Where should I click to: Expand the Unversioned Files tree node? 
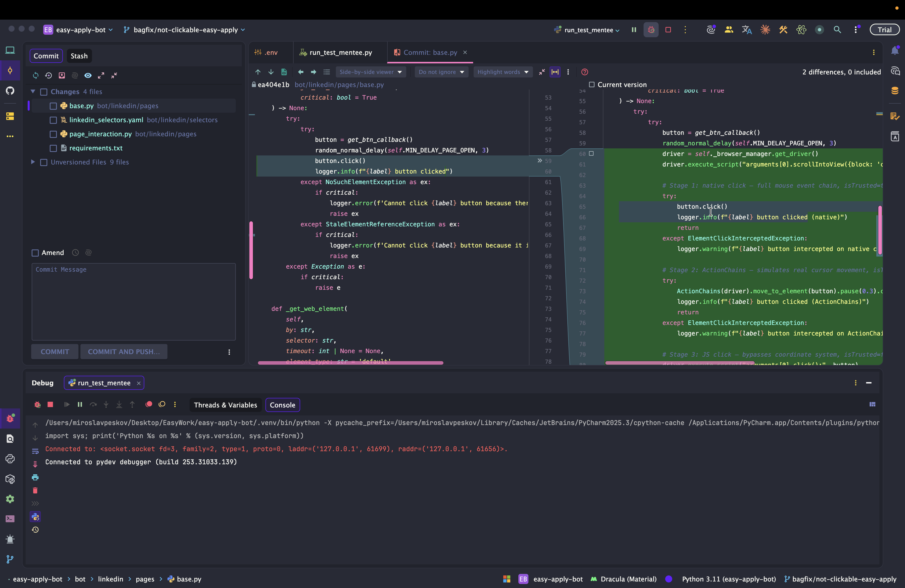tap(33, 162)
